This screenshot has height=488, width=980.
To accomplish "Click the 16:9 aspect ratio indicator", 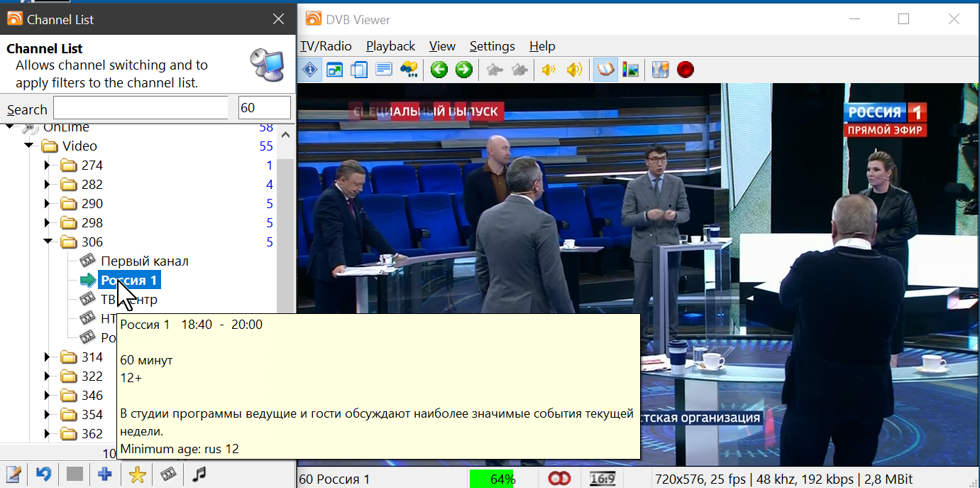I will click(x=602, y=479).
